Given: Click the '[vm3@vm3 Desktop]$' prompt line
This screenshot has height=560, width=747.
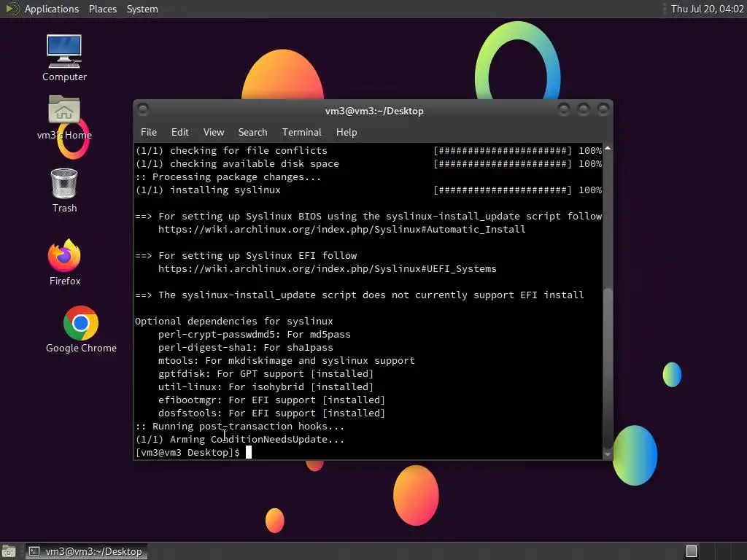Looking at the screenshot, I should 187,452.
